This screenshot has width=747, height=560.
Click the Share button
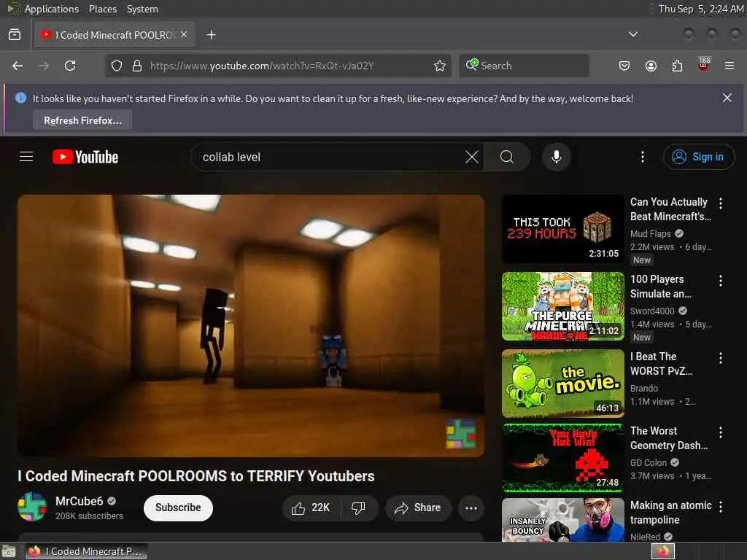(418, 508)
